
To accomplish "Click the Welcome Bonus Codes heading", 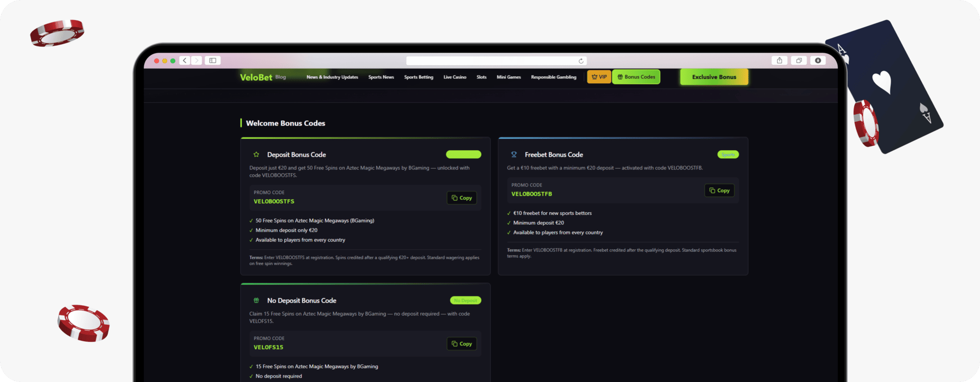I will [x=285, y=124].
